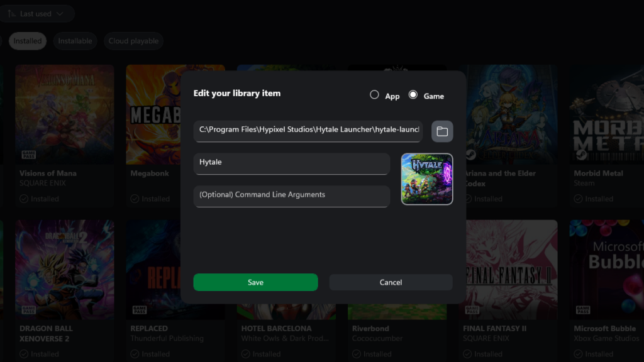644x362 pixels.
Task: Click the executable path input field
Action: [x=308, y=131]
